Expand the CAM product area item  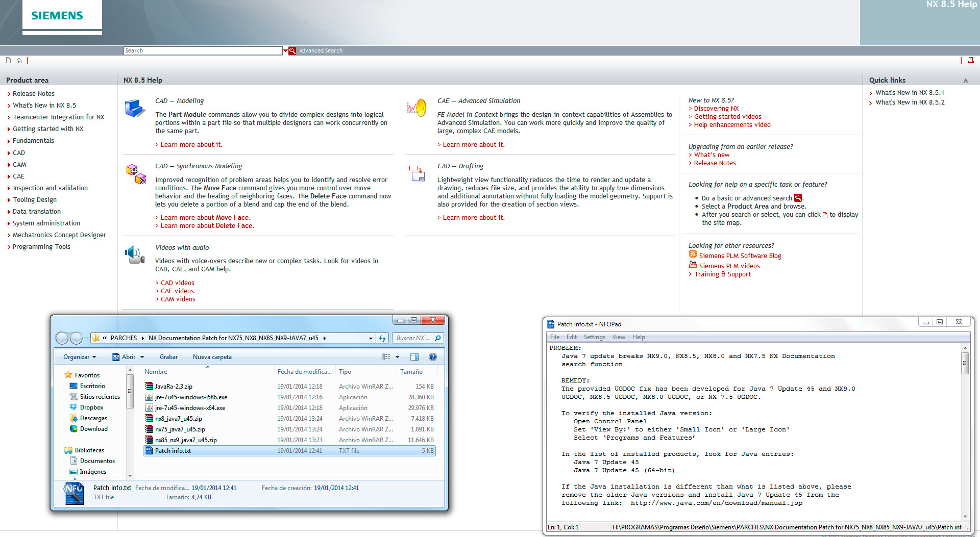click(x=19, y=164)
